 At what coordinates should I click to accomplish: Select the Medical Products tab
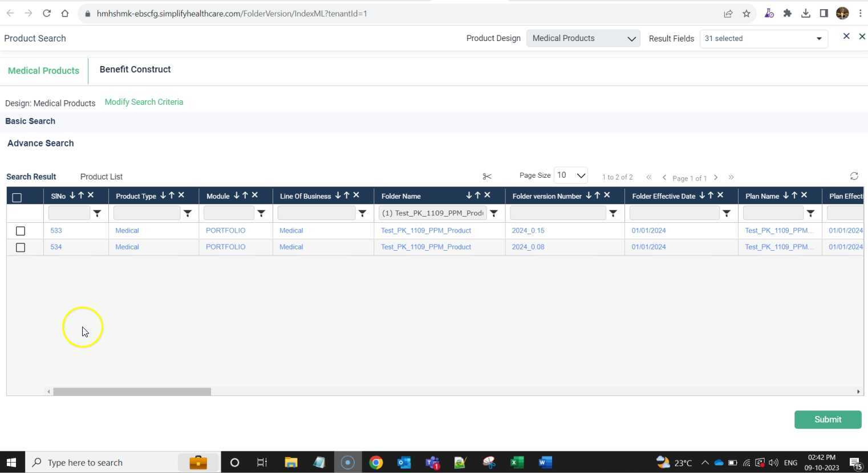point(43,71)
